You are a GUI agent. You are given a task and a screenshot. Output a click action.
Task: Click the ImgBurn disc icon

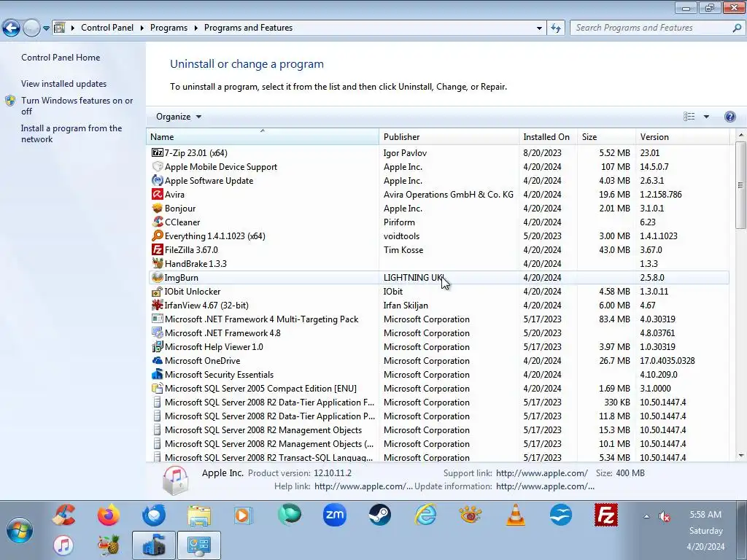point(158,277)
